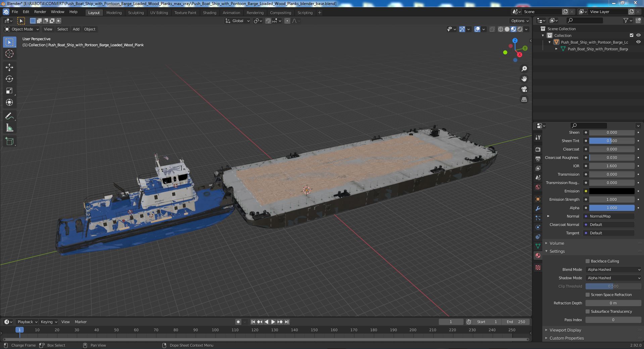Select the Annotate pencil tool
644x349 pixels.
(x=9, y=116)
